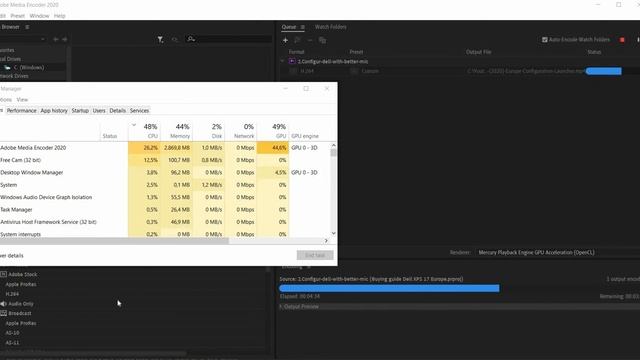Viewport: 640px width, 360px height.
Task: Click Task Manager sort chevron above CPU column
Action: [x=134, y=125]
